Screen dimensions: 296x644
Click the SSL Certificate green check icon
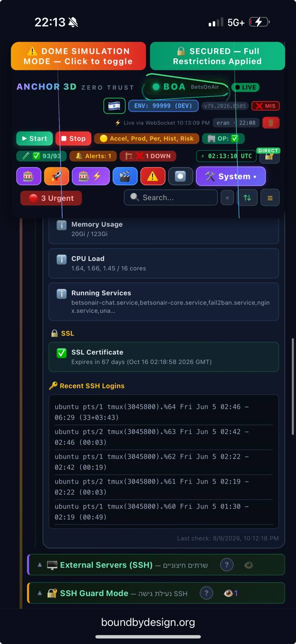click(x=61, y=353)
